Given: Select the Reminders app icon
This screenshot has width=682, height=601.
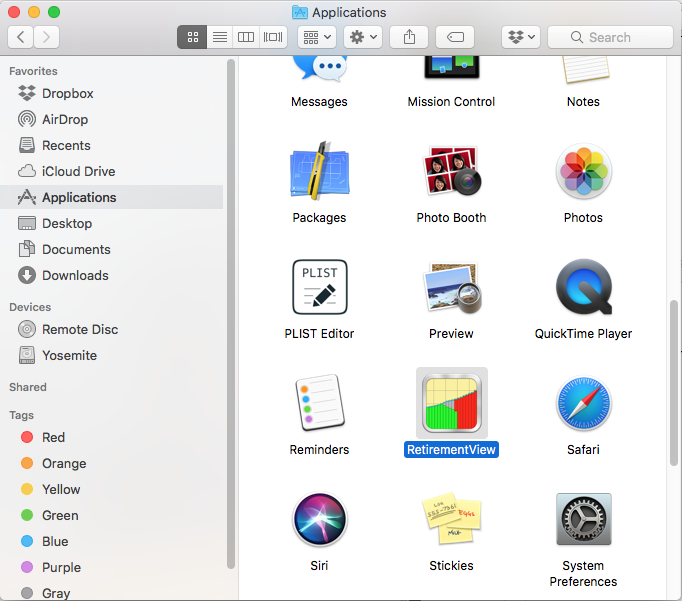Looking at the screenshot, I should 320,403.
